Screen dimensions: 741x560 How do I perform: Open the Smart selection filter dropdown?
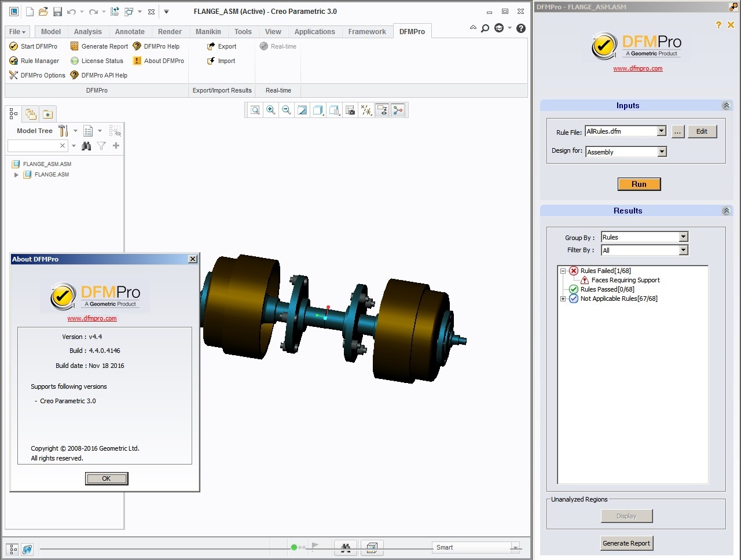(515, 547)
